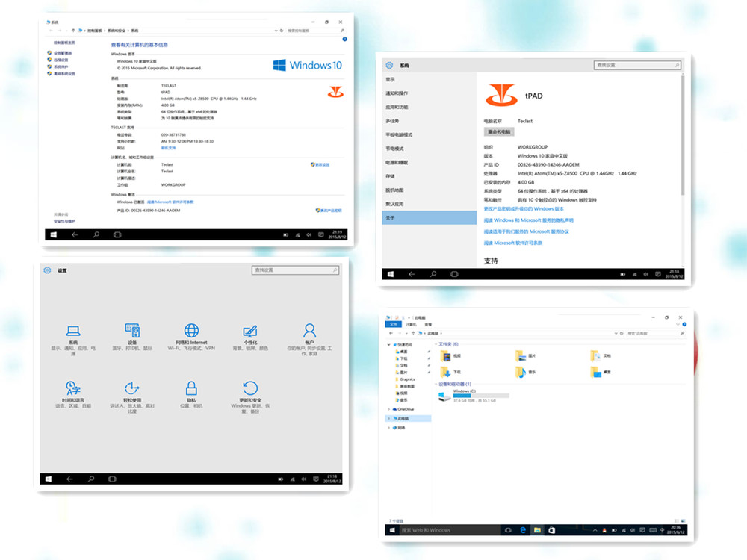747x560 pixels.
Task: Open 设备管理器 link in System control panel
Action: tap(63, 53)
